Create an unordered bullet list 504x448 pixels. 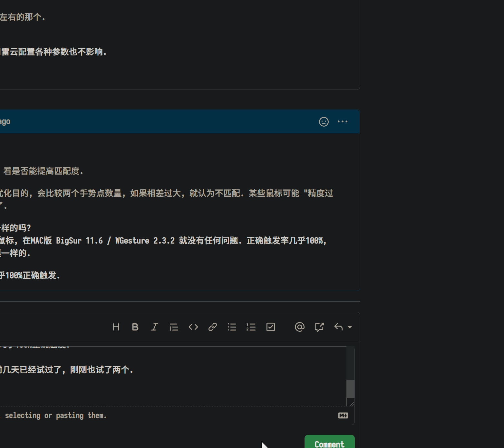click(x=232, y=327)
